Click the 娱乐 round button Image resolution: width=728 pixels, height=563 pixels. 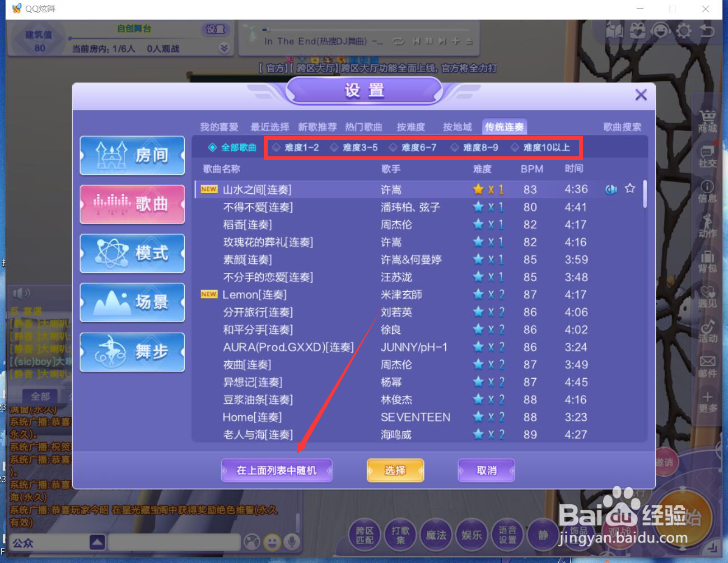(472, 536)
